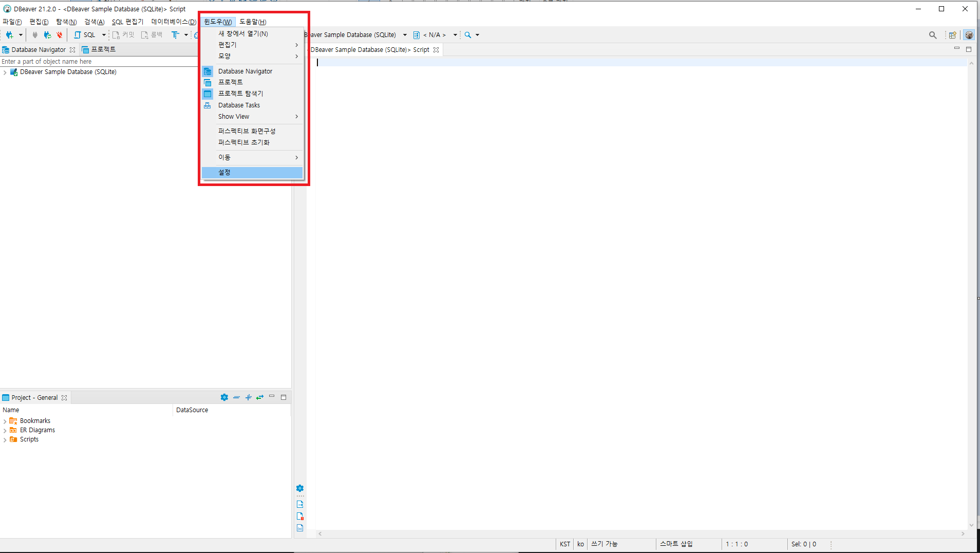Click the global search icon at top right
This screenshot has width=980, height=553.
(933, 35)
